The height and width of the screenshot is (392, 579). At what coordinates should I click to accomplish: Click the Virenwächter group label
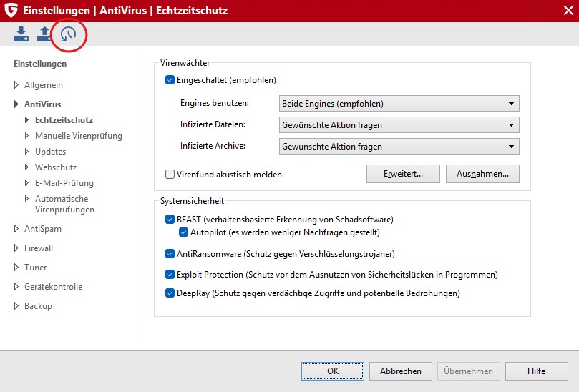click(185, 63)
